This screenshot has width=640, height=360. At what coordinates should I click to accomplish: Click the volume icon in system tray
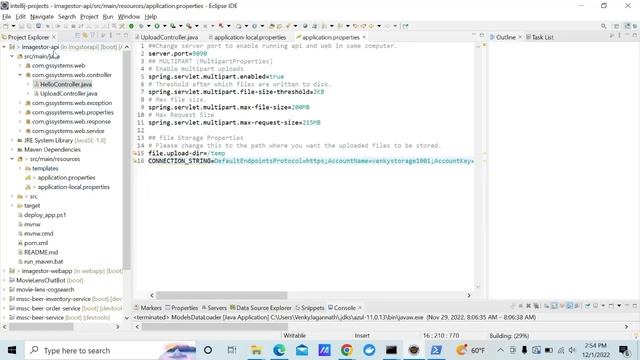pyautogui.click(x=572, y=350)
